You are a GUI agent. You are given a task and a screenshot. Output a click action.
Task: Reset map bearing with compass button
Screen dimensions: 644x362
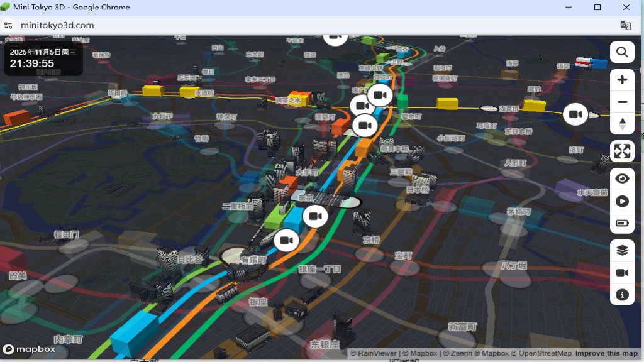[x=622, y=124]
